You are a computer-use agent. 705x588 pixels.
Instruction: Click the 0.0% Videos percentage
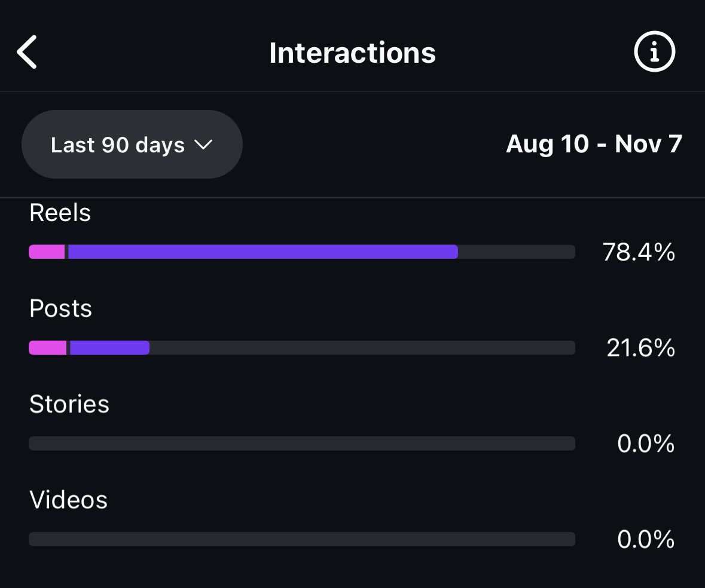(646, 540)
